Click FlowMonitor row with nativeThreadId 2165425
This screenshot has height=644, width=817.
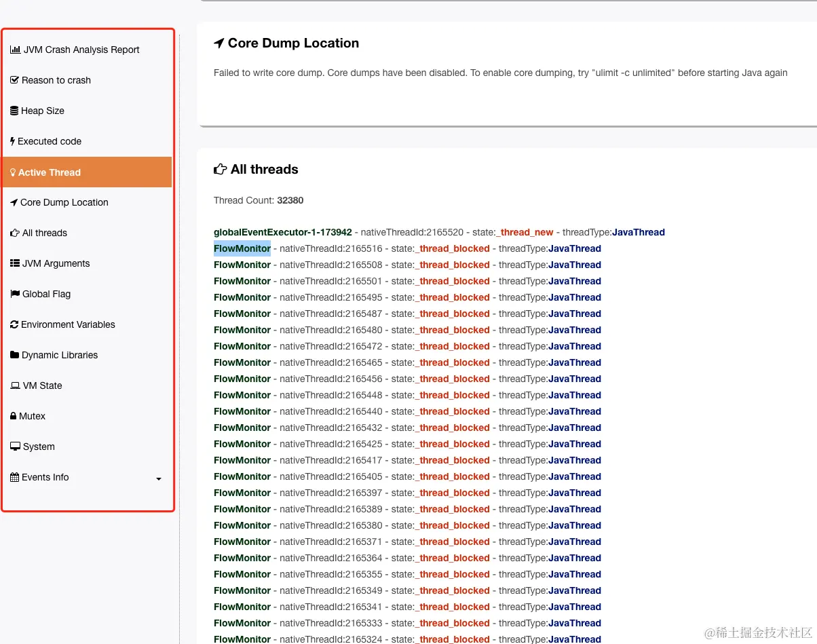[x=407, y=444]
